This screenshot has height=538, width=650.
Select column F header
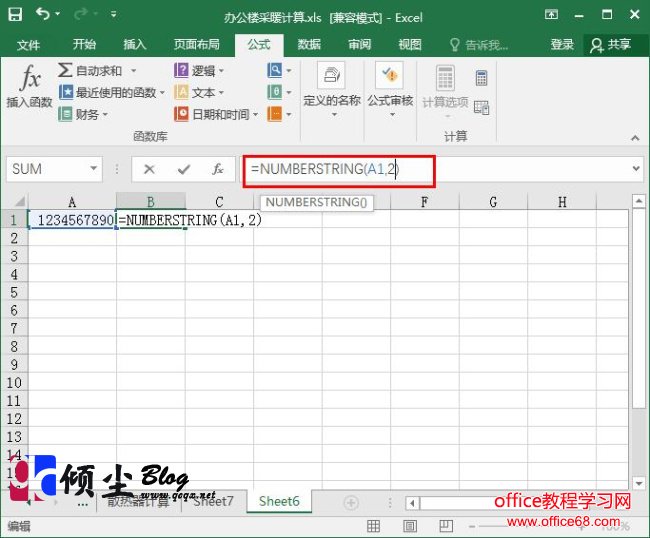click(424, 202)
